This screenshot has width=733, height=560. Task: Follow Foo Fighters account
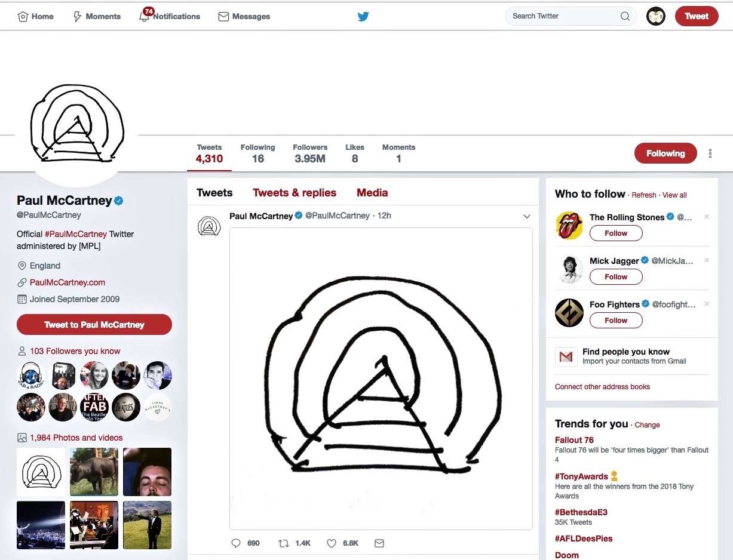point(615,321)
